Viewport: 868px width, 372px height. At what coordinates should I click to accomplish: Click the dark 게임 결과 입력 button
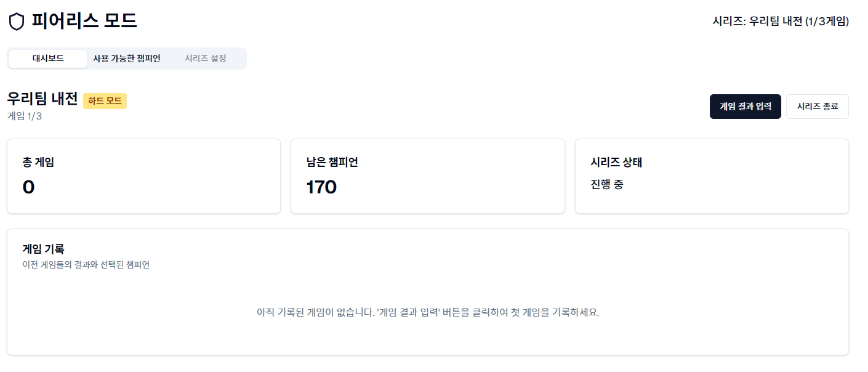pyautogui.click(x=745, y=106)
